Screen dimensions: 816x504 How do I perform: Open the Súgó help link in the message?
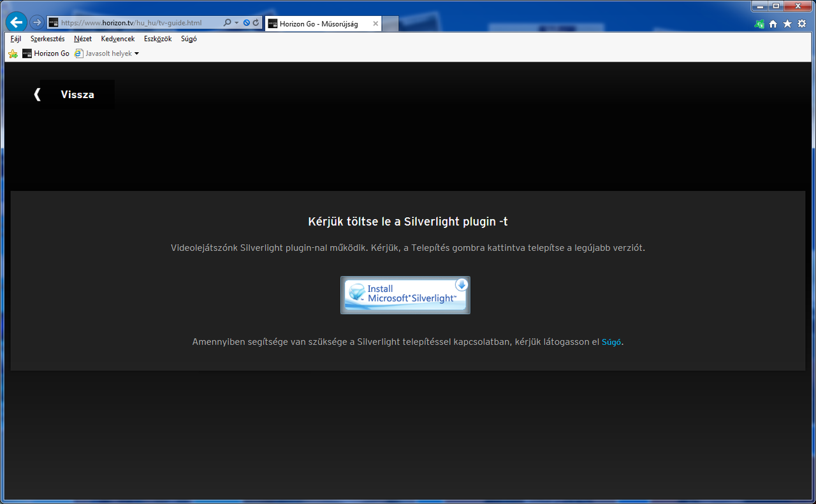tap(611, 342)
